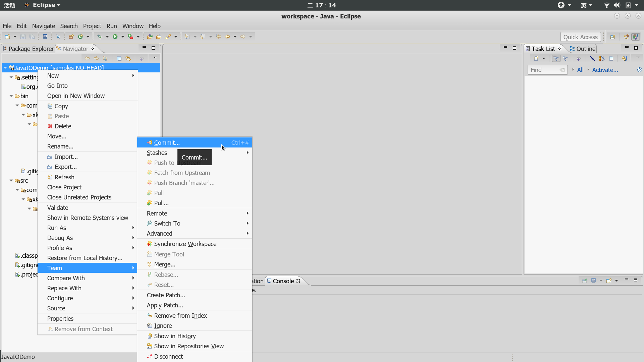This screenshot has width=644, height=362.
Task: Click the Find field in Task List
Action: [547, 70]
